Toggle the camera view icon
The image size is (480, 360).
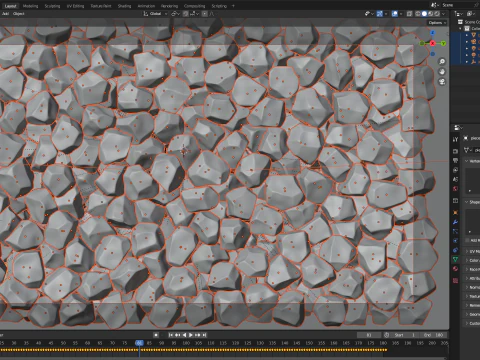click(442, 82)
